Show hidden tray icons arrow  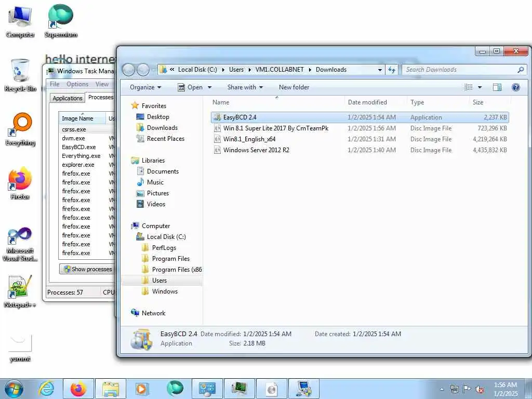click(442, 389)
